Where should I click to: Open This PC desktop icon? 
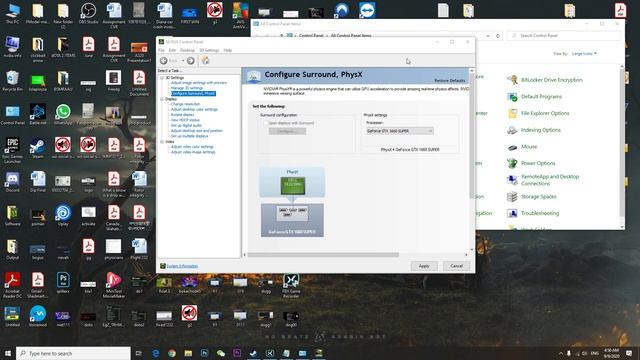(12, 13)
